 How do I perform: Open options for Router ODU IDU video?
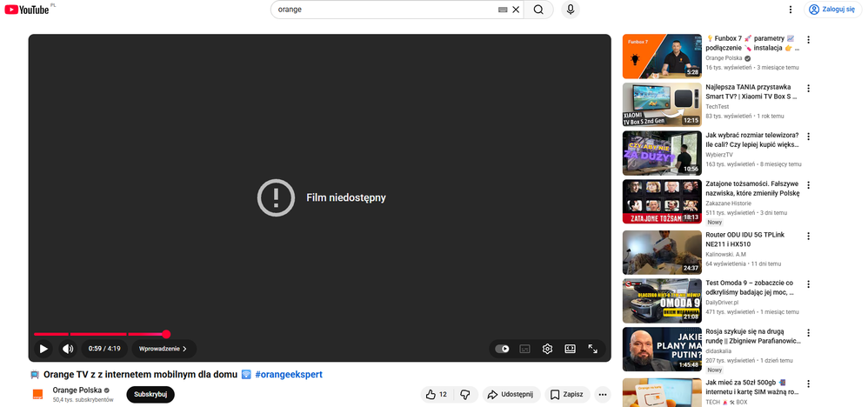pos(808,236)
